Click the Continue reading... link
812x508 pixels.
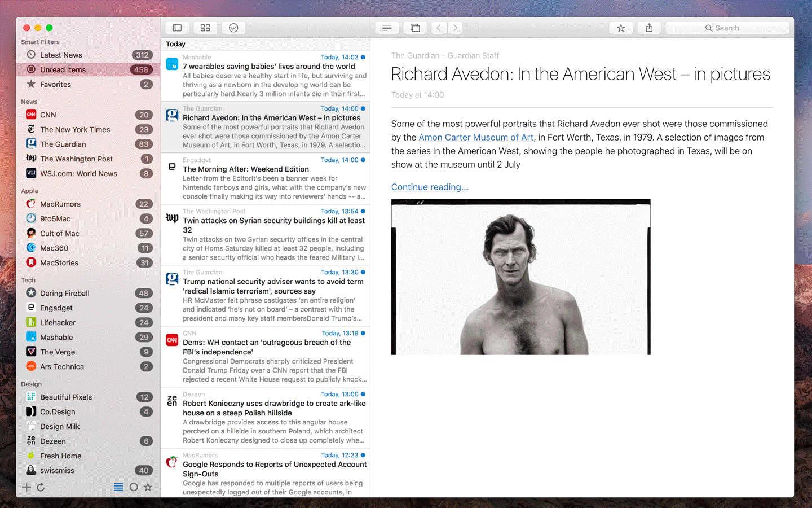[430, 187]
